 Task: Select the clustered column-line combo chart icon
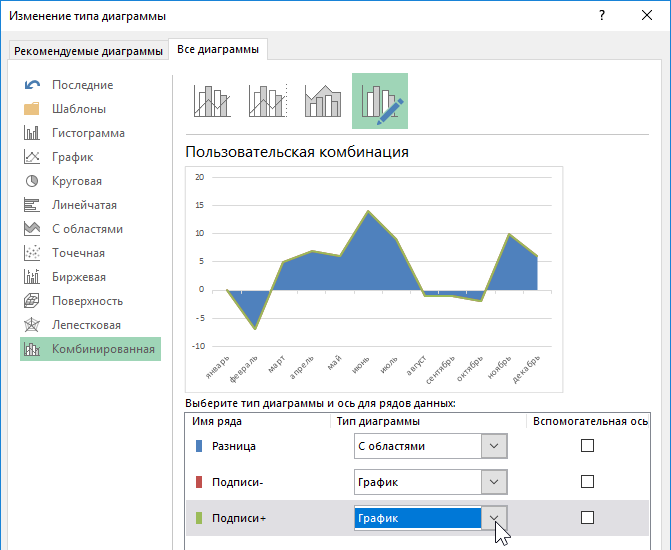[x=212, y=102]
